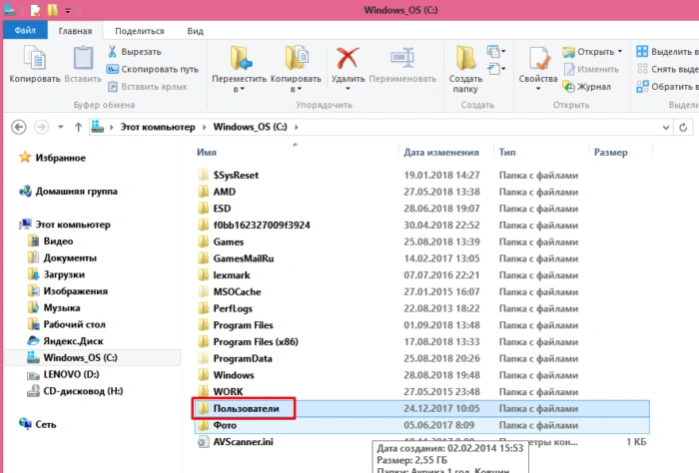699x473 pixels.
Task: Refresh the folder view
Action: (683, 128)
